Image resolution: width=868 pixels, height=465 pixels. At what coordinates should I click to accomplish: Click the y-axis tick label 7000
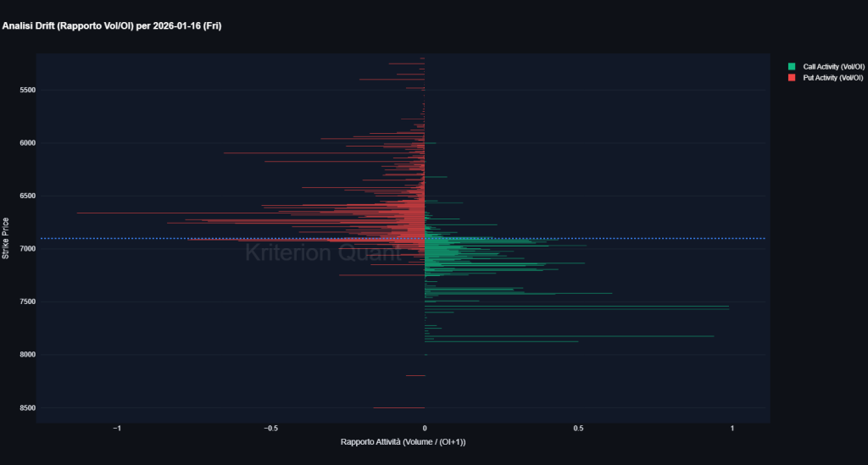27,249
